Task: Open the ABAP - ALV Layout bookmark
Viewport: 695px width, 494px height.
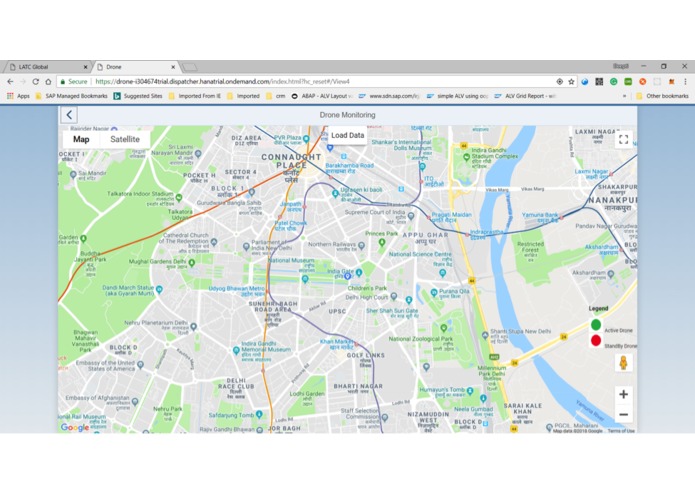Action: (322, 96)
